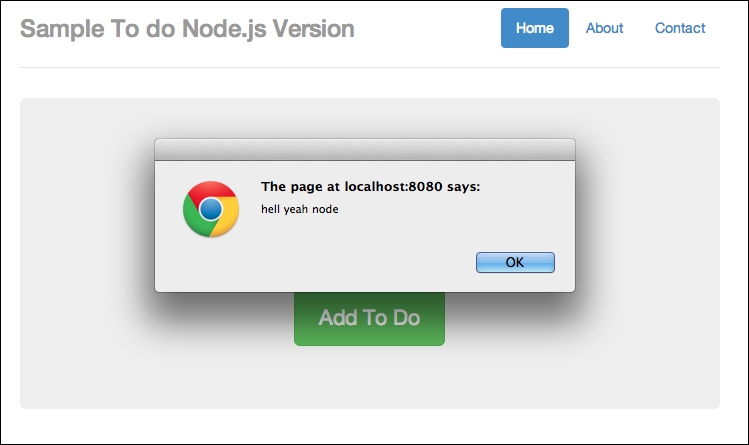
Task: Go to the About page
Action: [x=604, y=28]
